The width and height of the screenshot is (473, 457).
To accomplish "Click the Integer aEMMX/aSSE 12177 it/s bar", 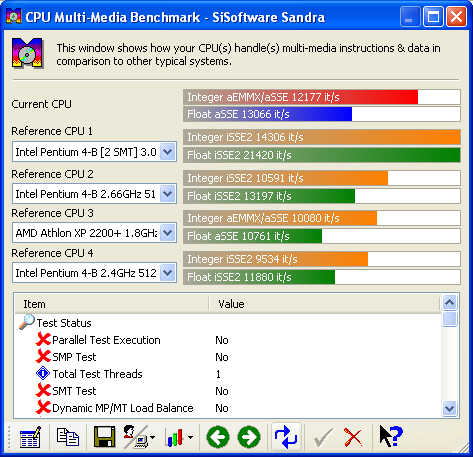I will tap(322, 97).
